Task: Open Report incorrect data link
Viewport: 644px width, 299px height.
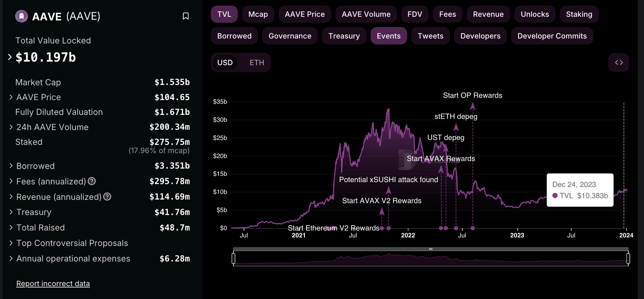Action: (x=53, y=284)
